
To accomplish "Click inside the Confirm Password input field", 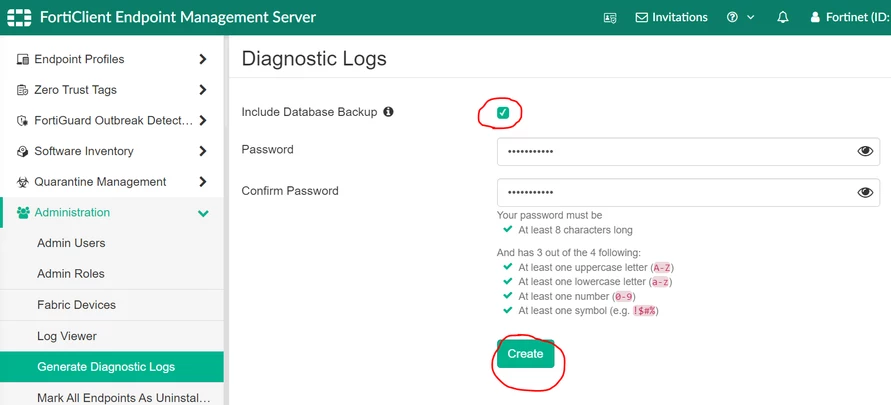I will (x=688, y=193).
